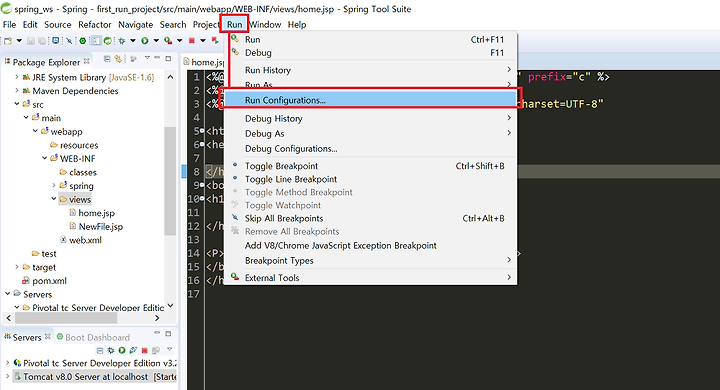Image resolution: width=720 pixels, height=390 pixels.
Task: Minimize the Package Explorer panel
Action: click(157, 58)
